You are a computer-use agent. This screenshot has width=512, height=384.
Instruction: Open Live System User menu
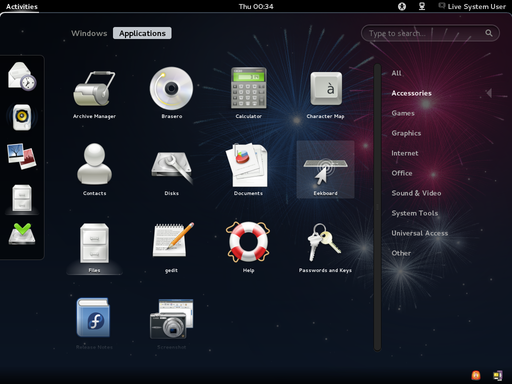[472, 6]
